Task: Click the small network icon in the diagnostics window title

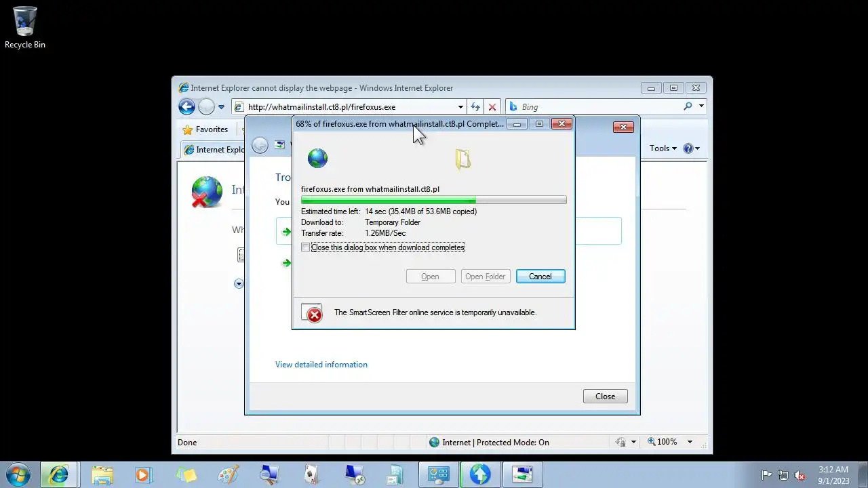Action: tap(279, 145)
